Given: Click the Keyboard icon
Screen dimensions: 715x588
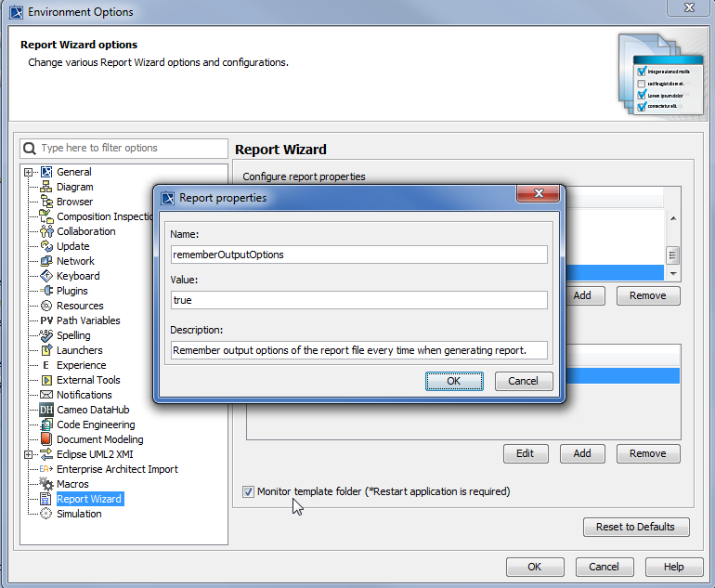Looking at the screenshot, I should [x=46, y=276].
